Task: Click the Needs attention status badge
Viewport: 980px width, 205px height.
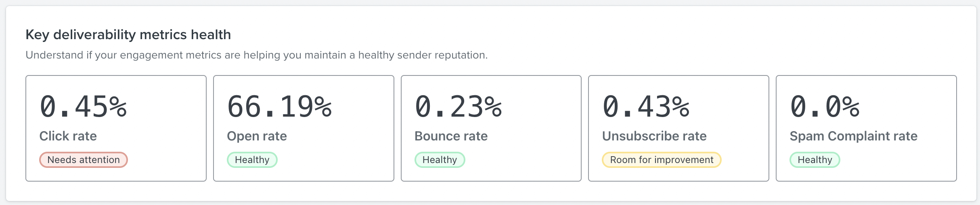Action: point(84,160)
